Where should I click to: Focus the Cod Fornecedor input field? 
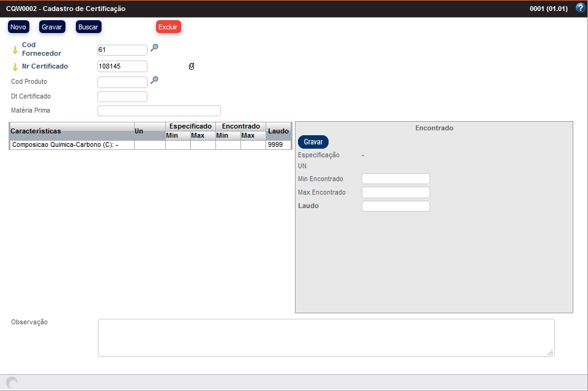122,50
